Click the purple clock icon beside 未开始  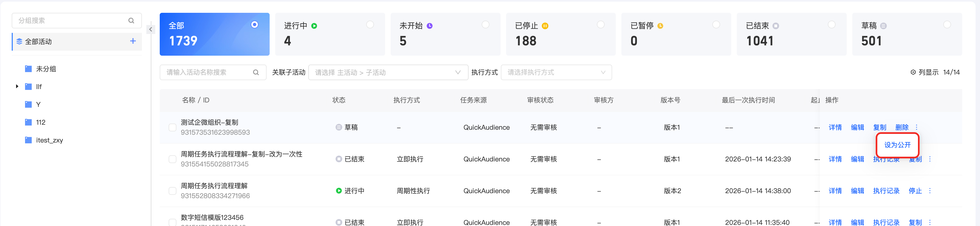pyautogui.click(x=430, y=26)
